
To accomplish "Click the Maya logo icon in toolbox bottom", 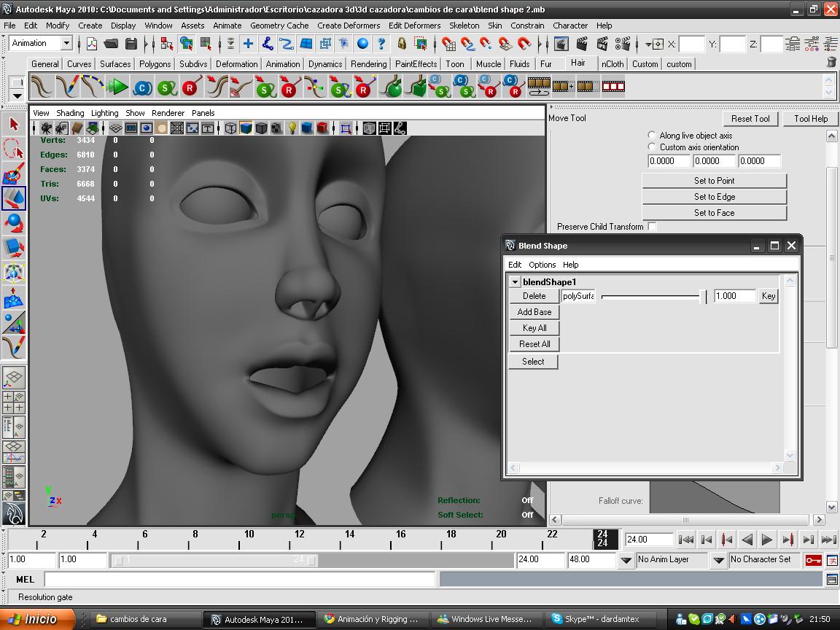I will coord(14,513).
